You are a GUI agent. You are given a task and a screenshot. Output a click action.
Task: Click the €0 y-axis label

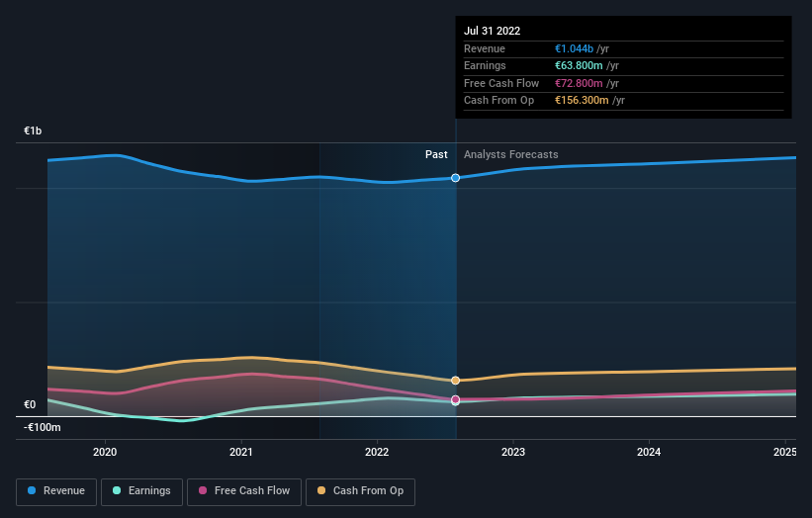(x=30, y=404)
